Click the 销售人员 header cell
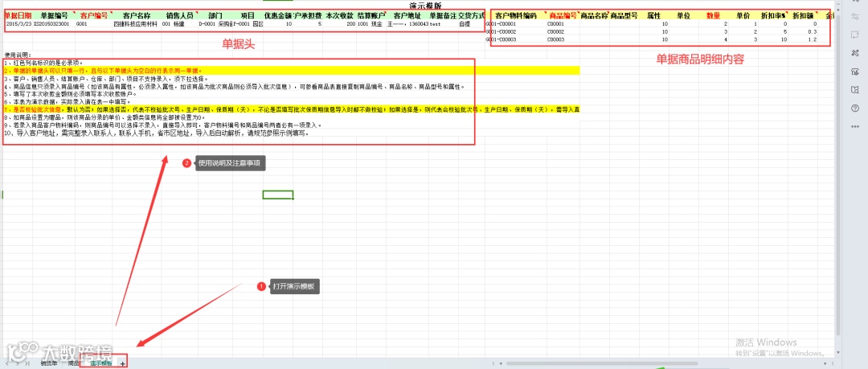Image resolution: width=868 pixels, height=369 pixels. [x=178, y=15]
